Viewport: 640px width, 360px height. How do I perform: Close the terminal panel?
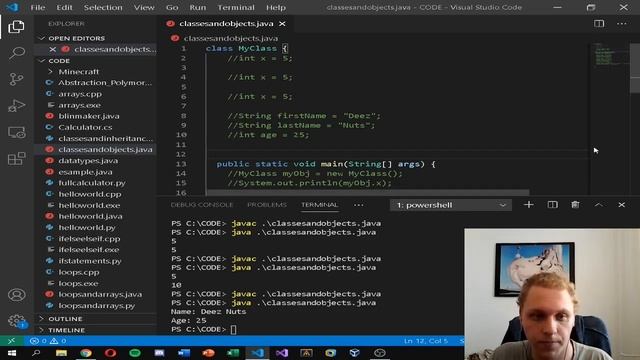click(x=621, y=204)
